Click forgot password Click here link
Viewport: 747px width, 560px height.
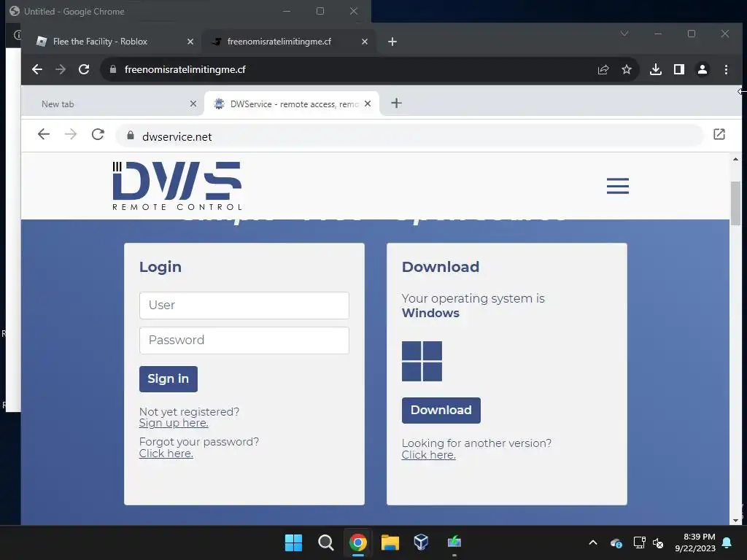point(166,454)
